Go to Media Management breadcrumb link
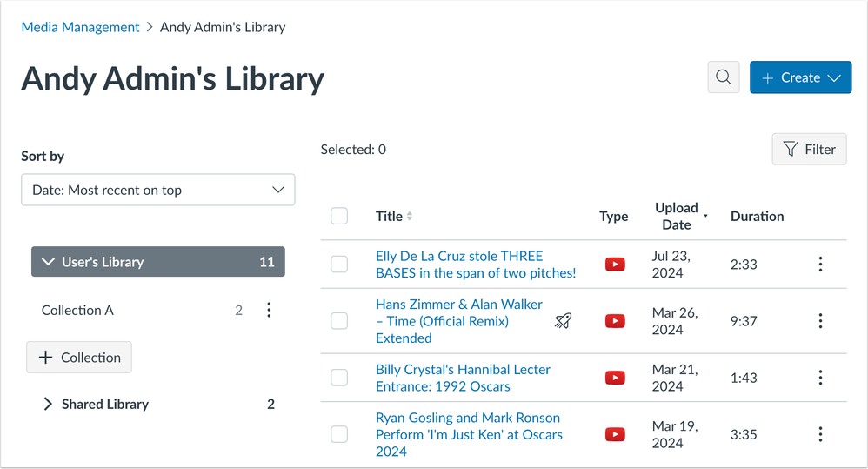 tap(80, 27)
